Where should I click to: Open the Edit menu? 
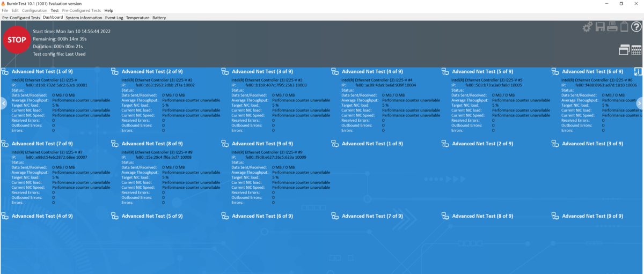(x=14, y=10)
